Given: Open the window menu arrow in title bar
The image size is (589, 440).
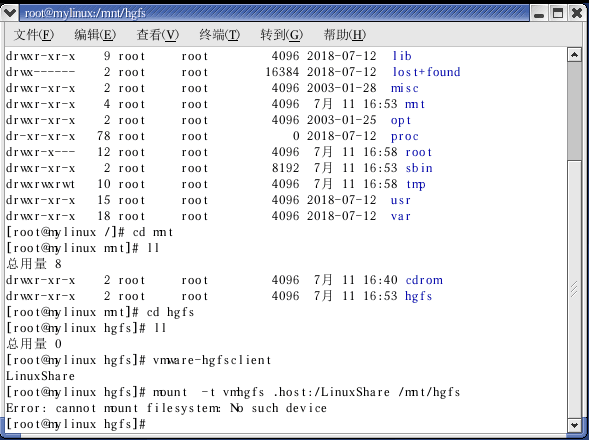Looking at the screenshot, I should tap(9, 13).
